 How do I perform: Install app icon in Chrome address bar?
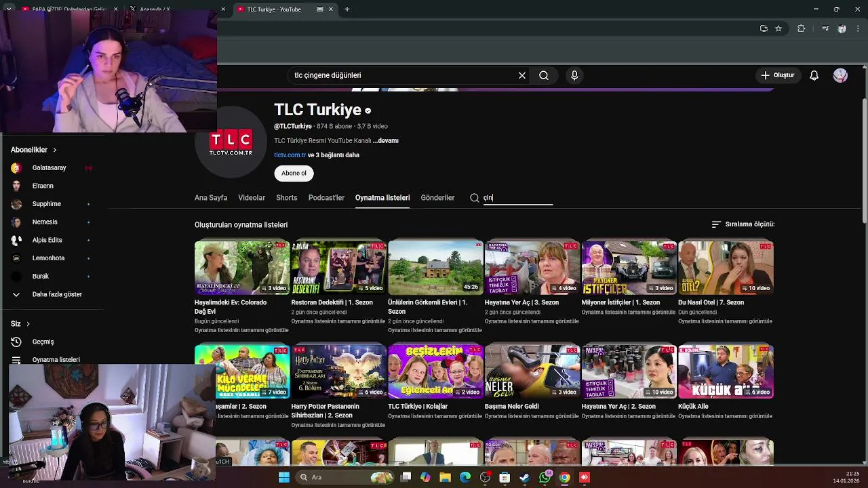pyautogui.click(x=764, y=28)
